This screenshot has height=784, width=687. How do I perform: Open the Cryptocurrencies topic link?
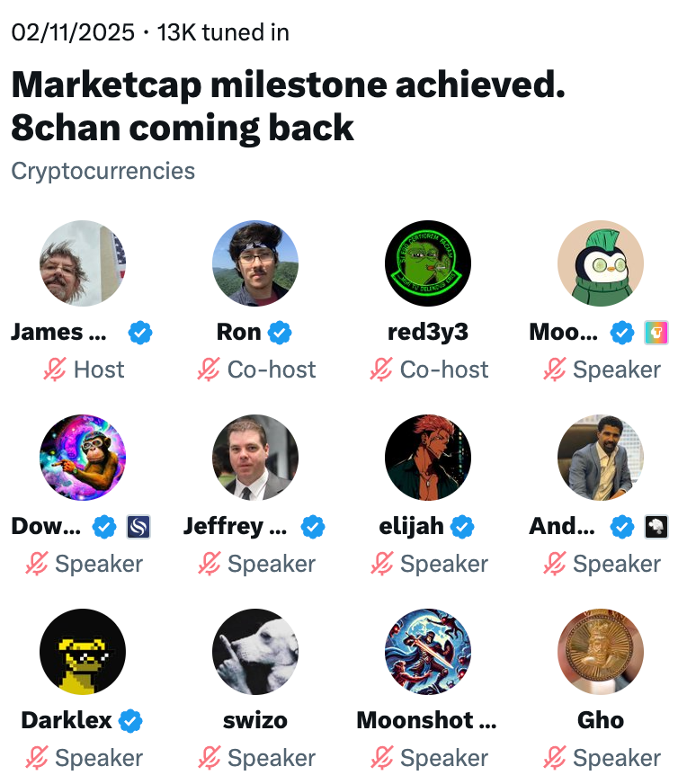(x=103, y=171)
